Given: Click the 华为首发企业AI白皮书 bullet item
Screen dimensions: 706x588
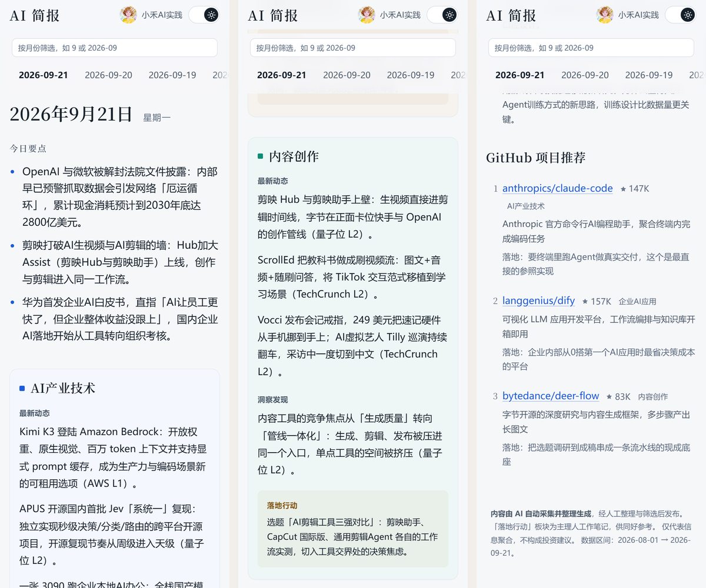Looking at the screenshot, I should pyautogui.click(x=120, y=319).
